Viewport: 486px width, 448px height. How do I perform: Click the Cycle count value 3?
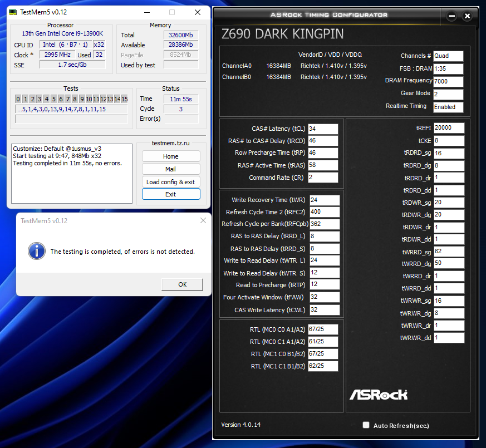click(181, 109)
